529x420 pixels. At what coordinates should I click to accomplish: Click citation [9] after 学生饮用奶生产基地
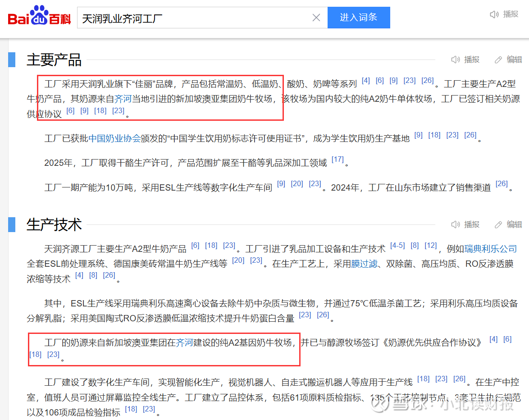click(x=418, y=135)
